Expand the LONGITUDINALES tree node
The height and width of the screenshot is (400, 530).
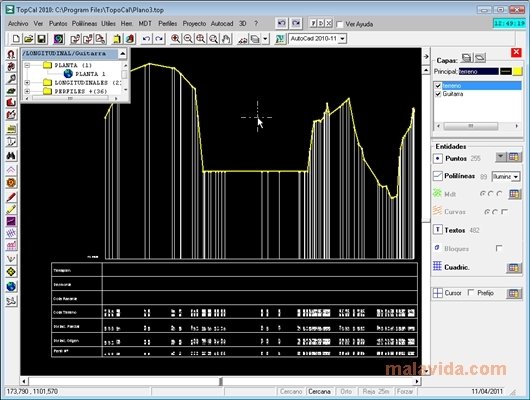[27, 83]
